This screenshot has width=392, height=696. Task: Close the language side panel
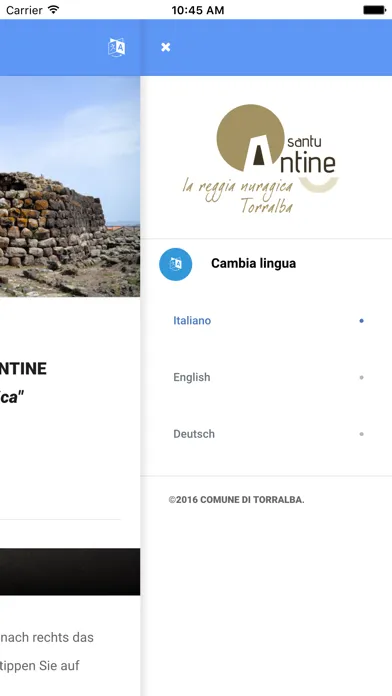point(166,47)
